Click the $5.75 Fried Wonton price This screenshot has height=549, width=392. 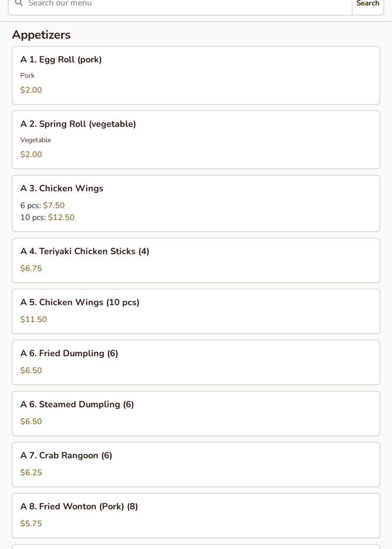(31, 524)
